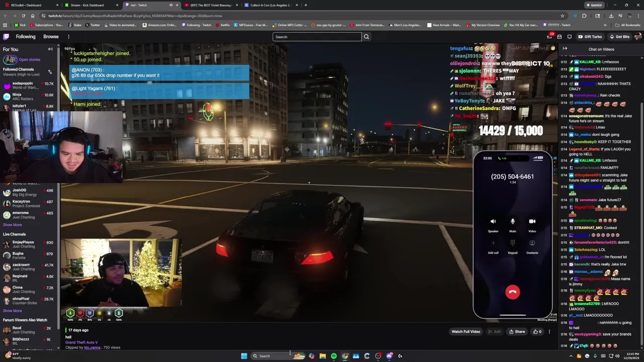Image resolution: width=644 pixels, height=362 pixels.
Task: Open clip more-options three dots
Action: click(x=549, y=331)
